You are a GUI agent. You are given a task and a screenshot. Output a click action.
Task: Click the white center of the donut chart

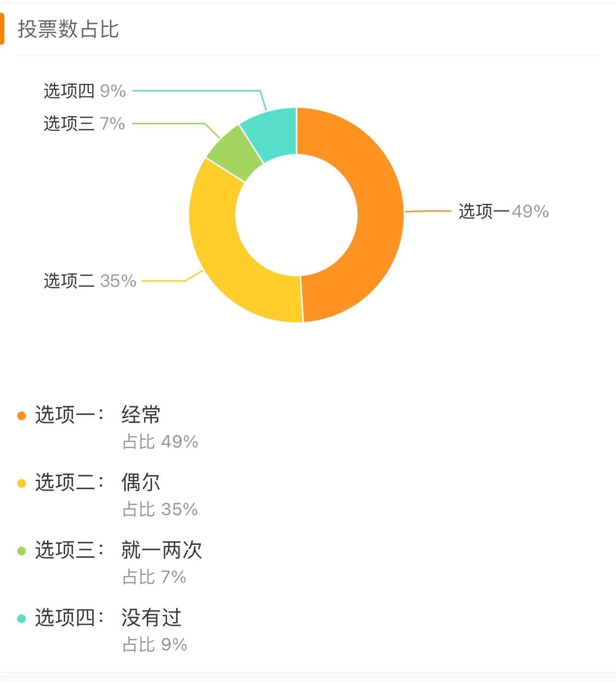[x=296, y=215]
